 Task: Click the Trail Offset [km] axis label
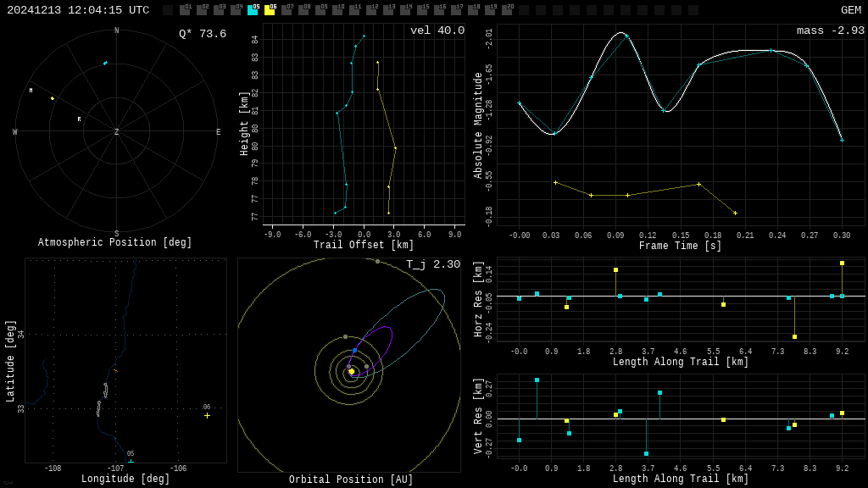pyautogui.click(x=364, y=245)
